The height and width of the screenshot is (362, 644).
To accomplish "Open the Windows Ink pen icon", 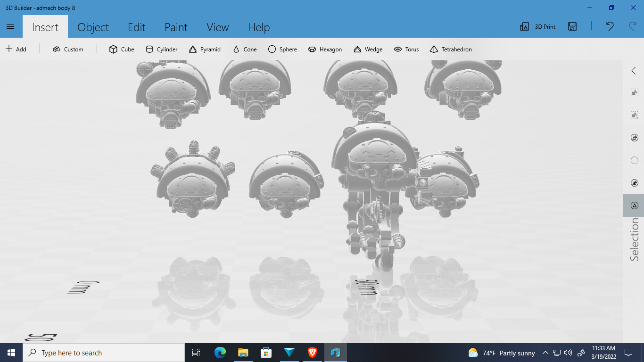I will [582, 353].
